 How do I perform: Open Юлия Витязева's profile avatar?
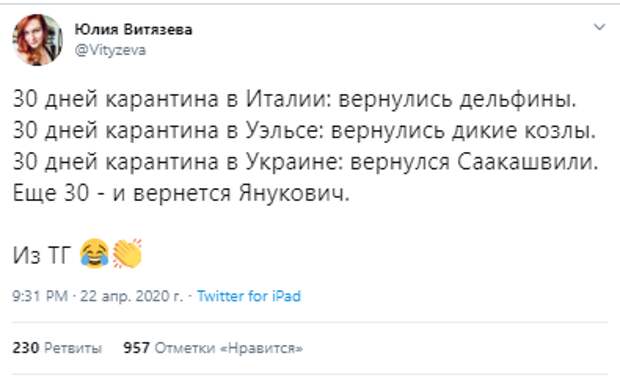coord(38,40)
